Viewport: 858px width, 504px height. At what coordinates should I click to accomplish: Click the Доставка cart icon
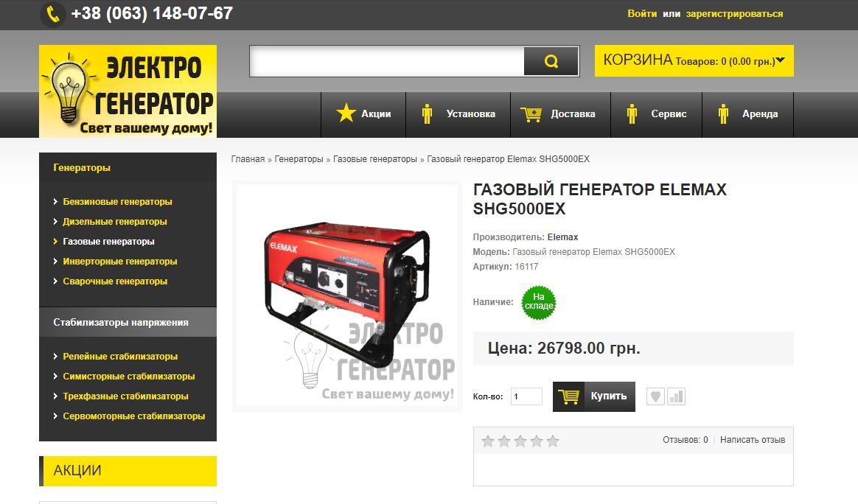click(530, 113)
